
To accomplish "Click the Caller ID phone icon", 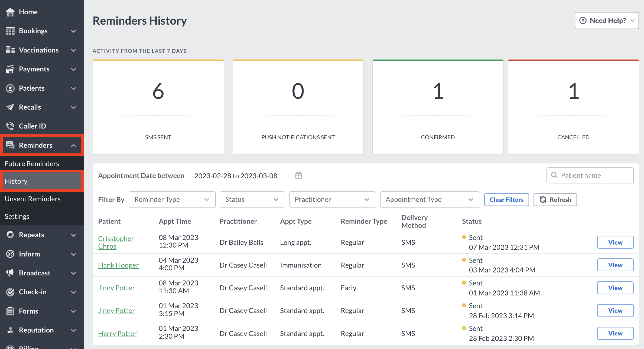I will click(10, 126).
